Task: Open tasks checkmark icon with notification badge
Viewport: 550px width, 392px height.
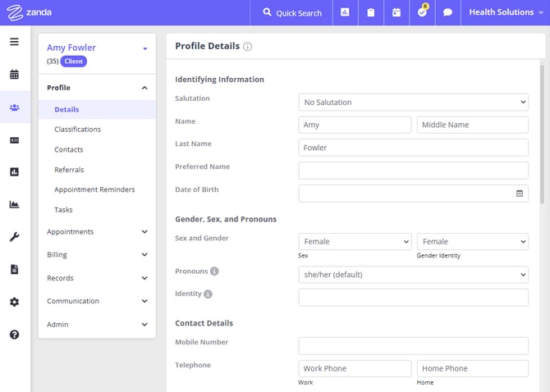Action: pos(422,12)
